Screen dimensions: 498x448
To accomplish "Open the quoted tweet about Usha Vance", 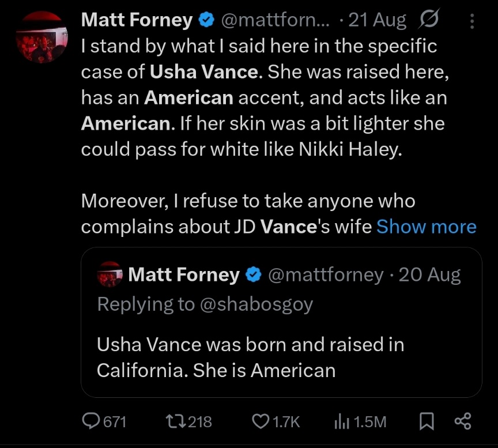I will coord(281,322).
